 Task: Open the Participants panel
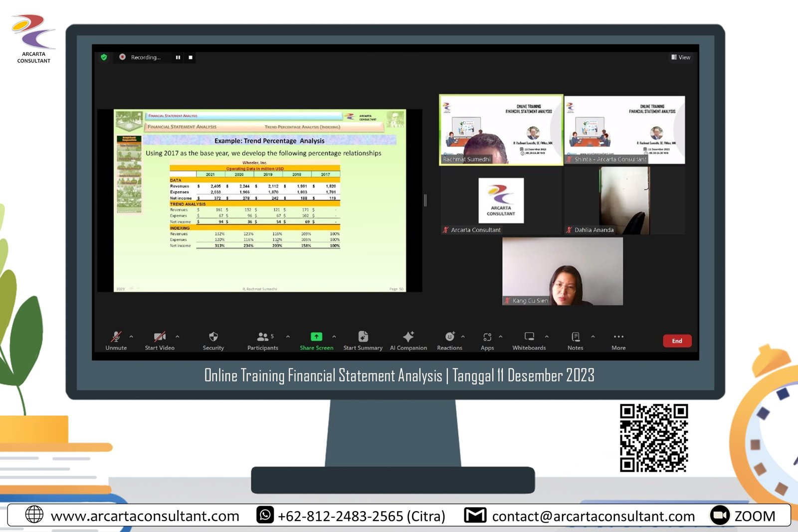tap(263, 341)
